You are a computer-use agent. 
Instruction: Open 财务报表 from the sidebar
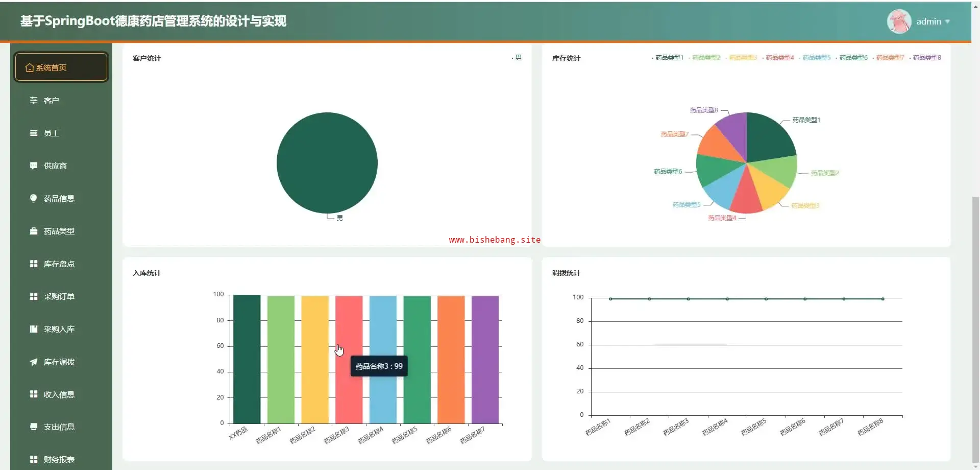(59, 460)
